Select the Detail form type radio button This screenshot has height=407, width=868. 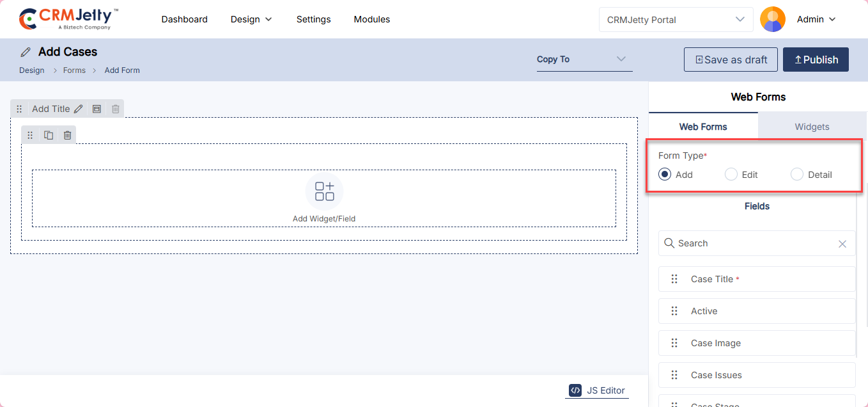tap(797, 174)
